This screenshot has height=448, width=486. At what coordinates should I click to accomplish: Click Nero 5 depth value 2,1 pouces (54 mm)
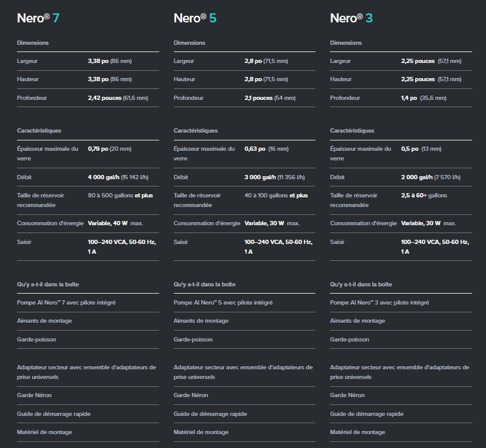pos(270,98)
